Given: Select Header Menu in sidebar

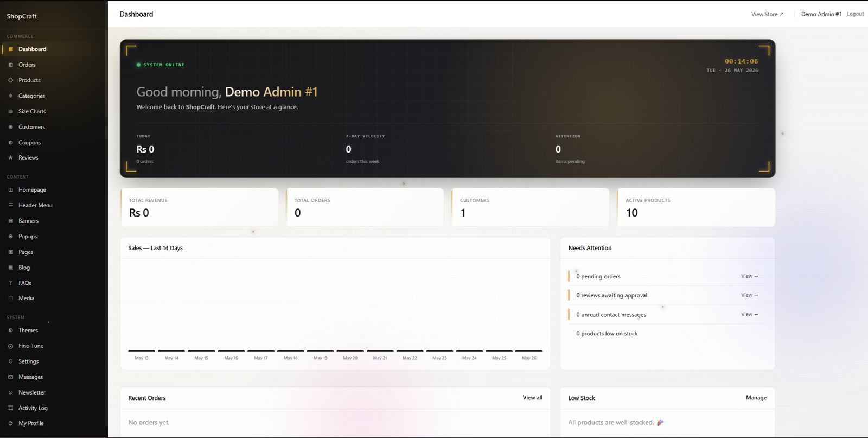Looking at the screenshot, I should pos(53,205).
